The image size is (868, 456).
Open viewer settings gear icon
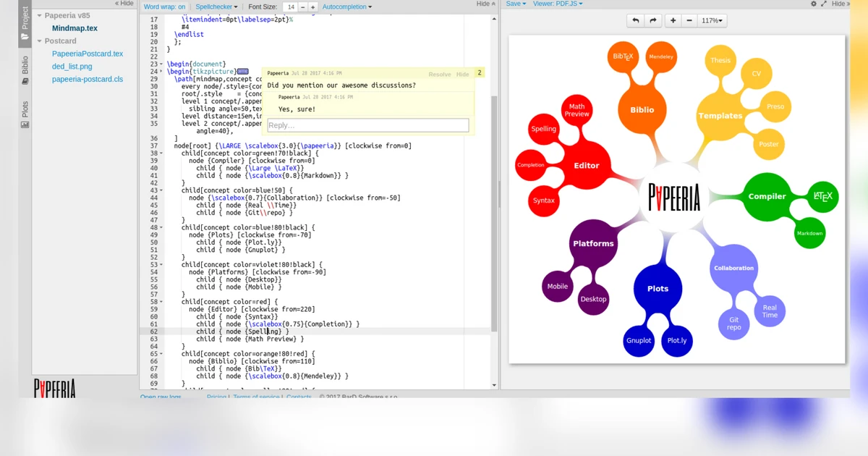tap(813, 4)
